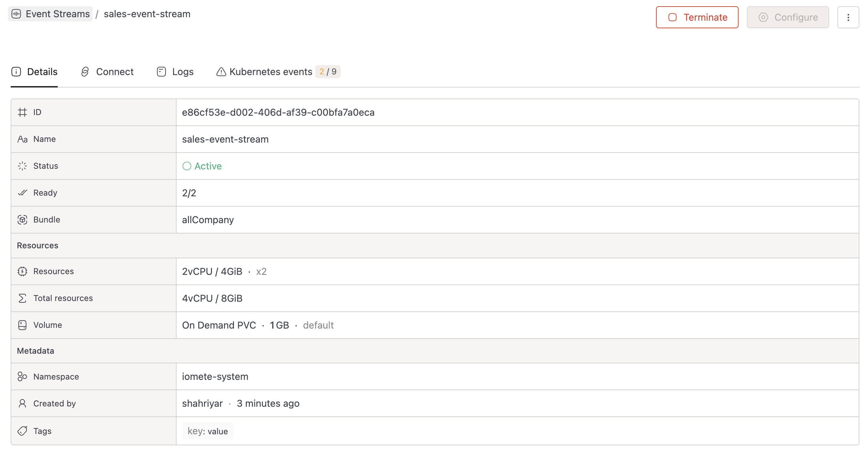Image resolution: width=868 pixels, height=456 pixels.
Task: Open the three-dot more options menu
Action: [848, 17]
